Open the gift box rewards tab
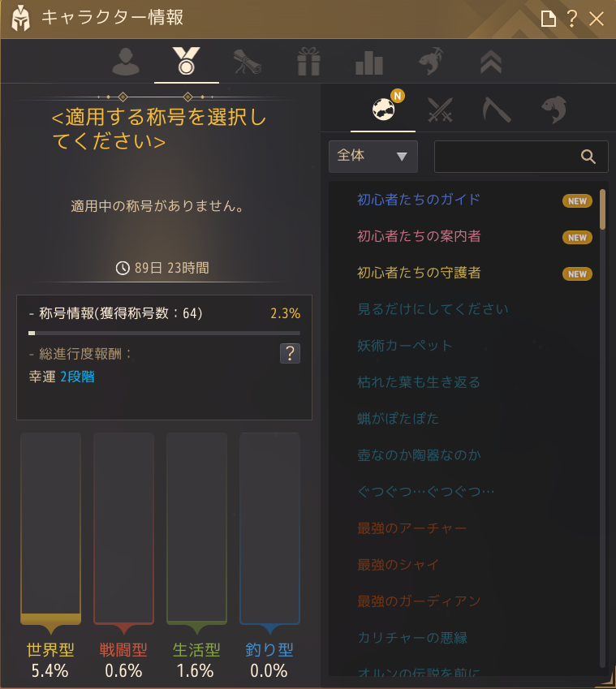Viewport: 616px width, 689px height. [x=308, y=62]
